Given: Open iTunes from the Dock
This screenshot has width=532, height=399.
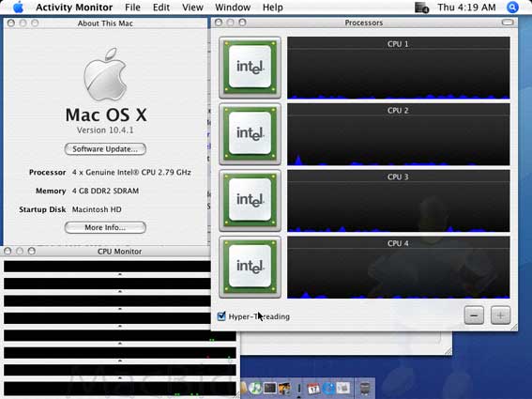Looking at the screenshot, I should pos(255,388).
